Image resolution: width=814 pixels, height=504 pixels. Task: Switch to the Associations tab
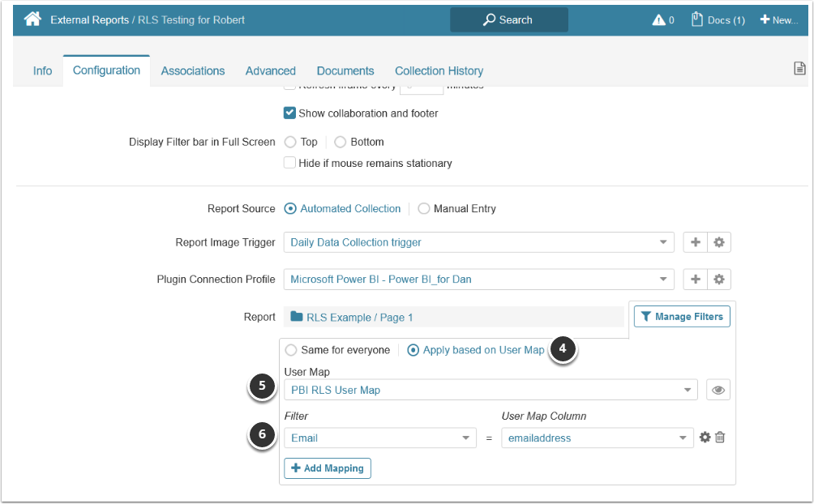point(193,70)
